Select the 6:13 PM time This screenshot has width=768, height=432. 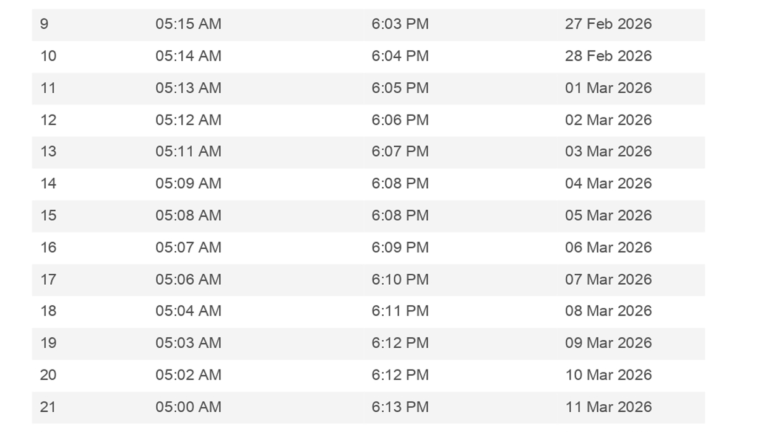pyautogui.click(x=400, y=407)
